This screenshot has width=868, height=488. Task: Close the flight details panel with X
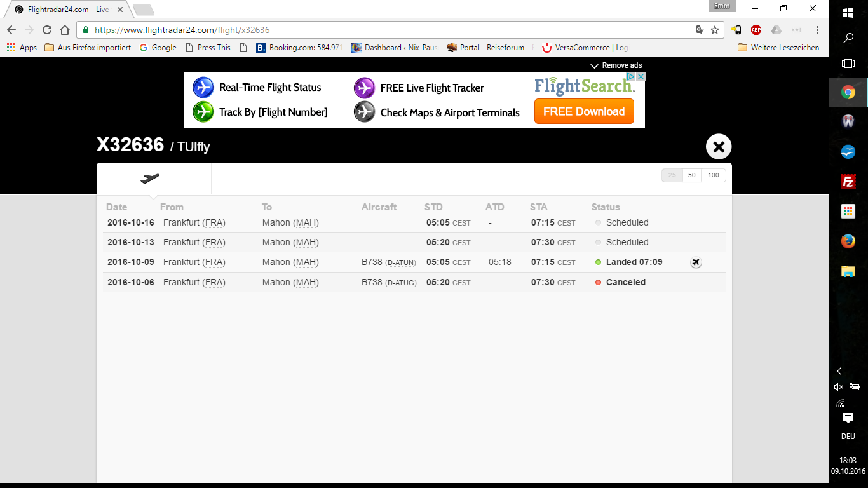point(719,147)
